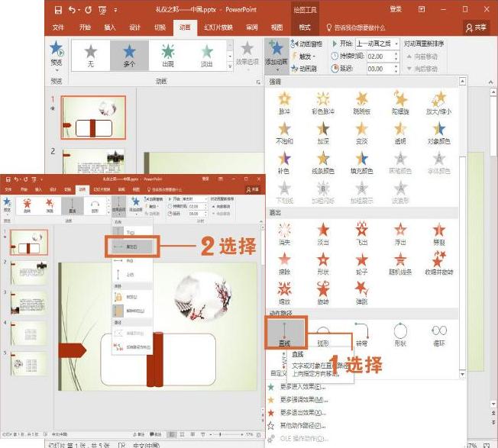Viewport: 498px width, 448px height.
Task: Expand the 添加动画 button in back window
Action: tap(276, 56)
